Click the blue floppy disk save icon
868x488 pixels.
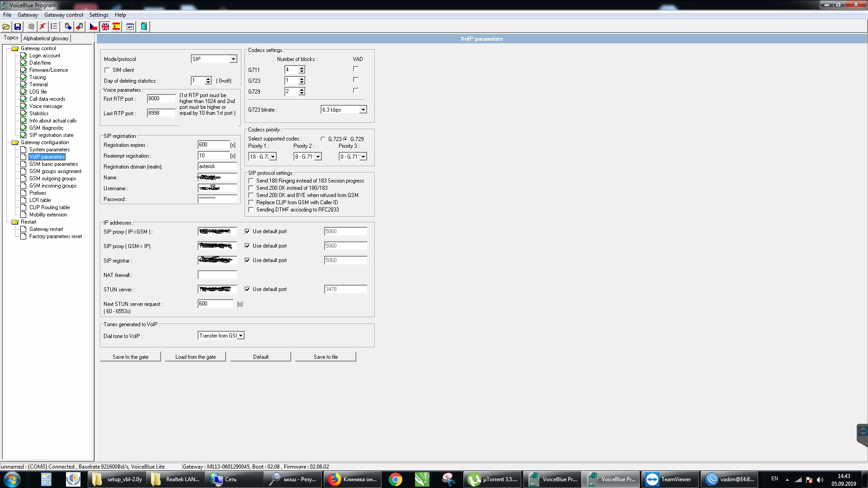pos(18,27)
